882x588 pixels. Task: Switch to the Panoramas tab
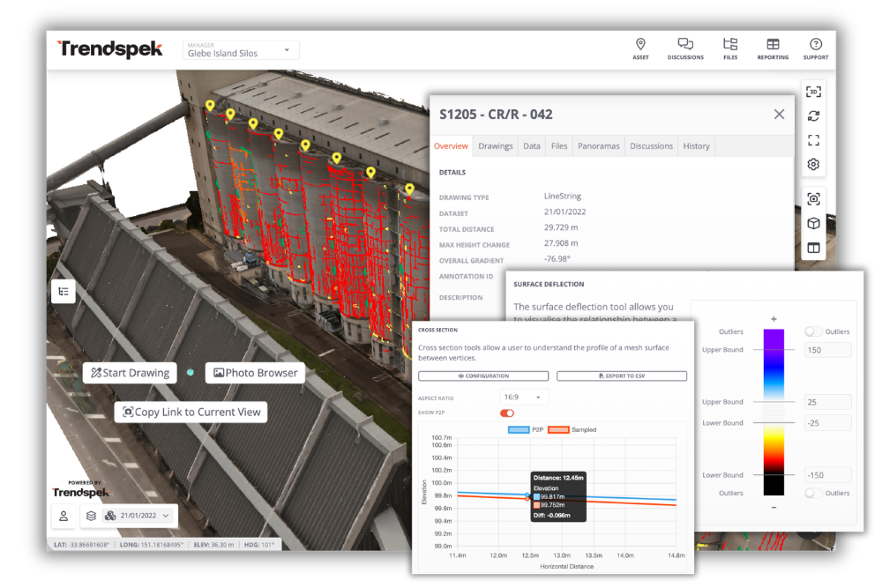[x=599, y=145]
